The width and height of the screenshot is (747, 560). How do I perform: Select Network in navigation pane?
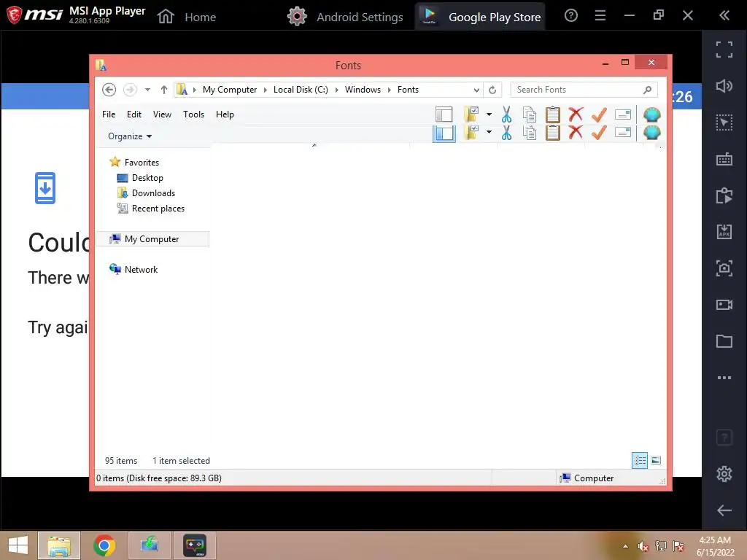click(141, 270)
